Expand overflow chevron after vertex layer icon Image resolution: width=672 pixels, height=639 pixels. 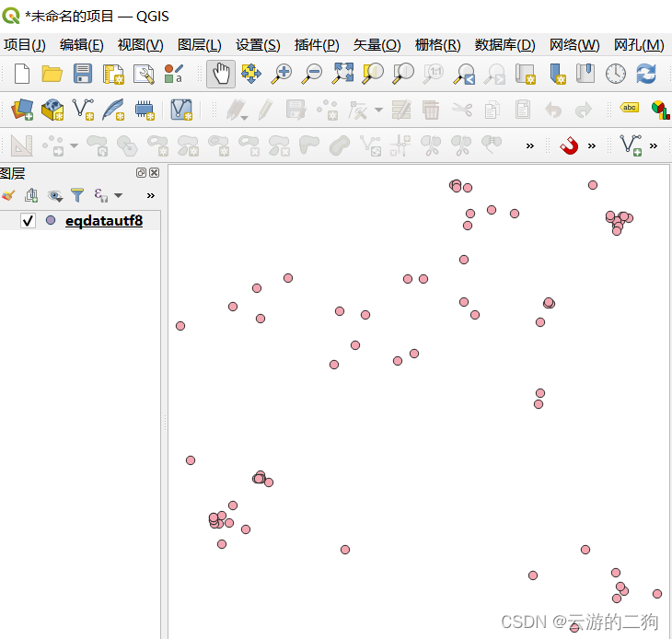[654, 146]
